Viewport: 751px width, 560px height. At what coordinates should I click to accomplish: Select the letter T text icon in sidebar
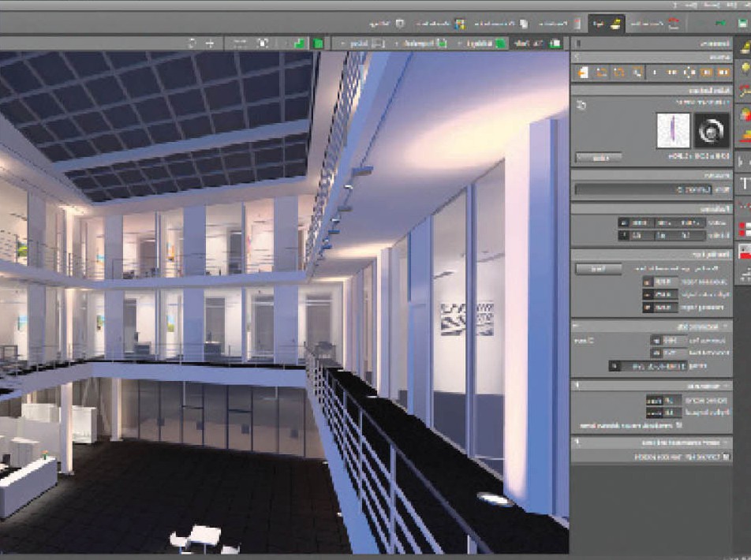pyautogui.click(x=743, y=184)
